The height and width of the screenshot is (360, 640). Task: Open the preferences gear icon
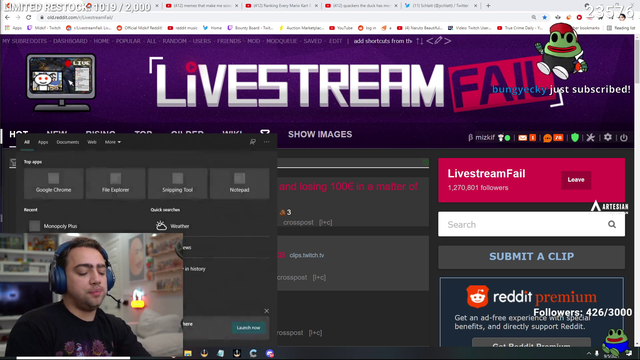608,137
